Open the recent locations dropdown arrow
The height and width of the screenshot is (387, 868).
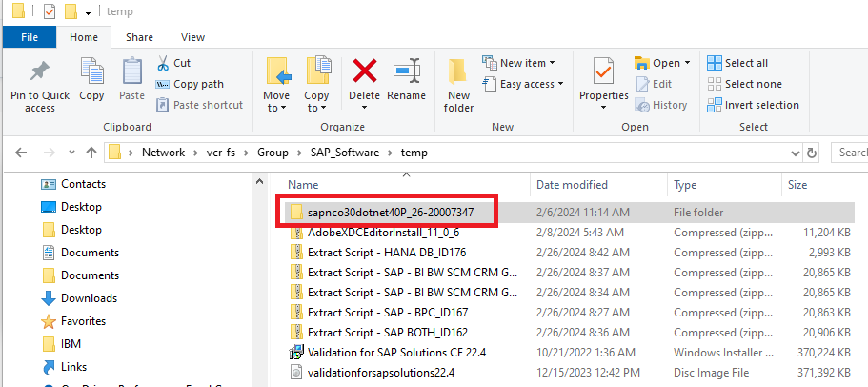[x=71, y=153]
